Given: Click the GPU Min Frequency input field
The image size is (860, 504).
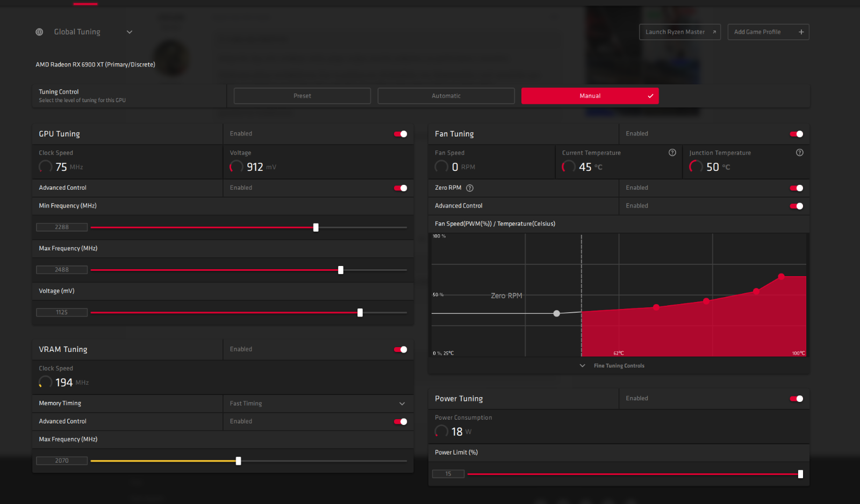Looking at the screenshot, I should (62, 227).
